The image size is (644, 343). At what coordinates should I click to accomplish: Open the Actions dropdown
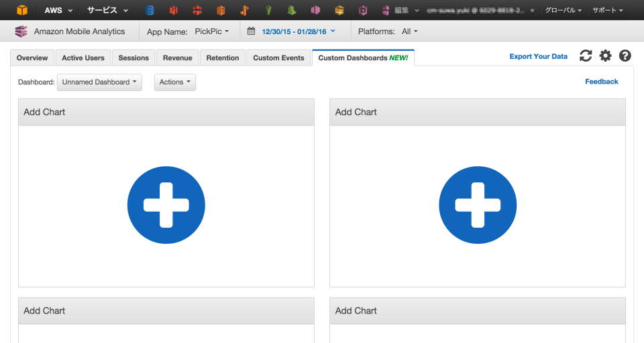[x=175, y=82]
